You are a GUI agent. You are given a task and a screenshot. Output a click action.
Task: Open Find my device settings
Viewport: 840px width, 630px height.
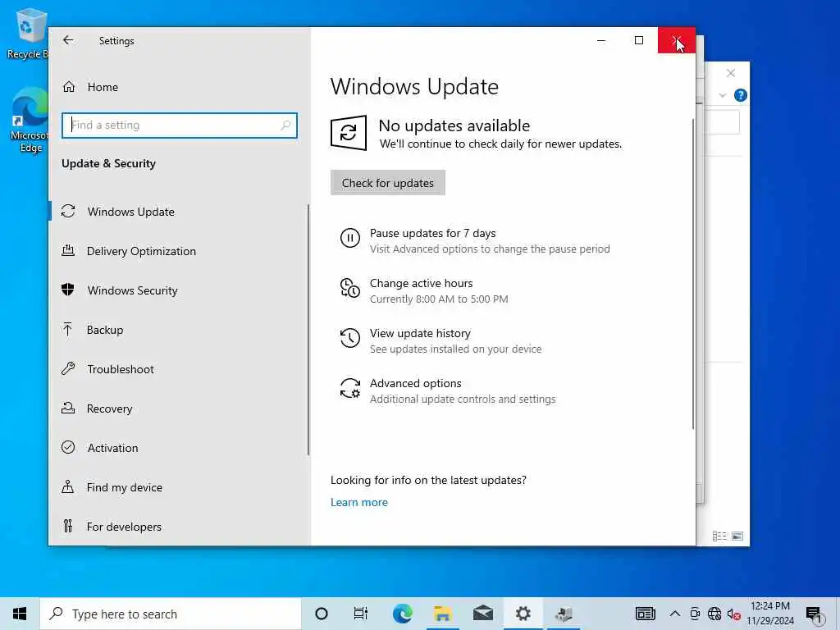tap(125, 487)
